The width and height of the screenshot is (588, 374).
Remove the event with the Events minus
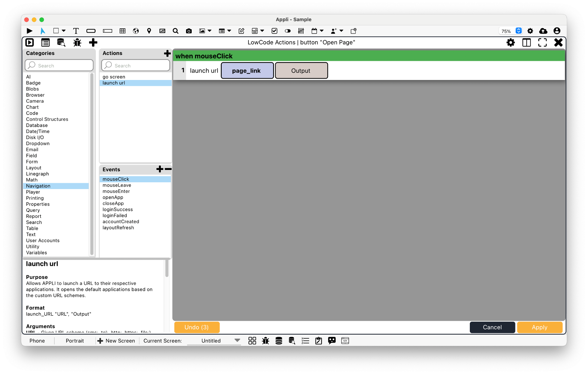(168, 169)
